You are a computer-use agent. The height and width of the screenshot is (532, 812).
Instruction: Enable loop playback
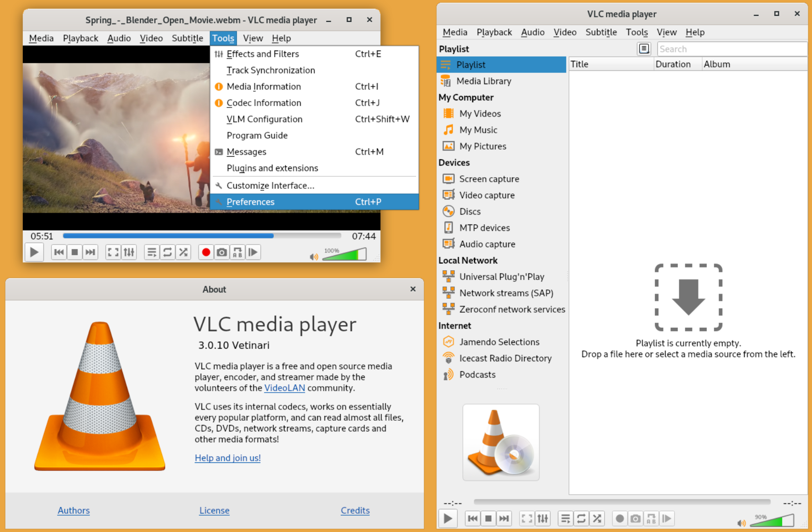tap(167, 252)
